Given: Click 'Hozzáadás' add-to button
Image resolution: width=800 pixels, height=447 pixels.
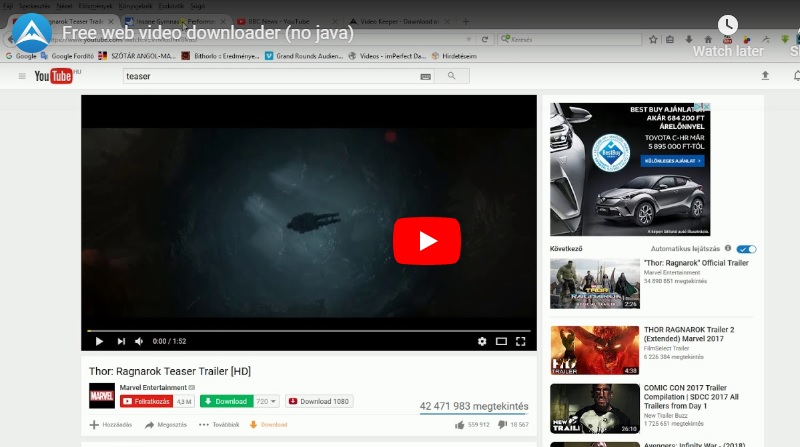Looking at the screenshot, I should (x=111, y=425).
